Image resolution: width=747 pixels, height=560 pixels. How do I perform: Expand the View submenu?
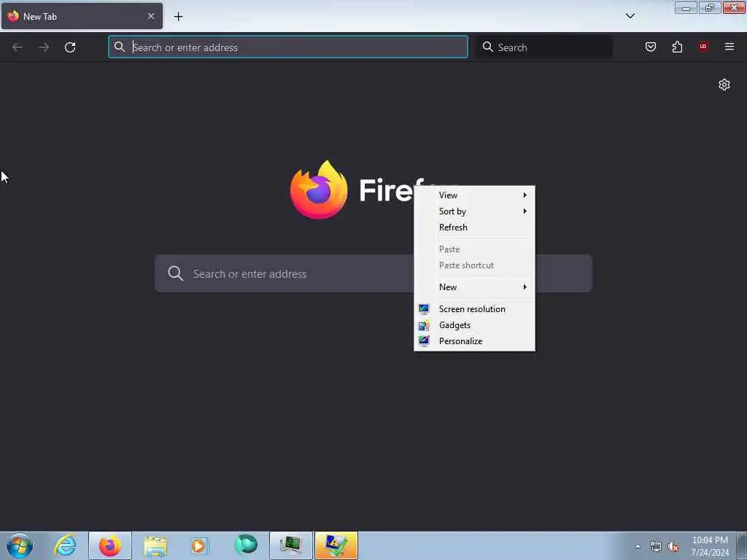click(474, 195)
